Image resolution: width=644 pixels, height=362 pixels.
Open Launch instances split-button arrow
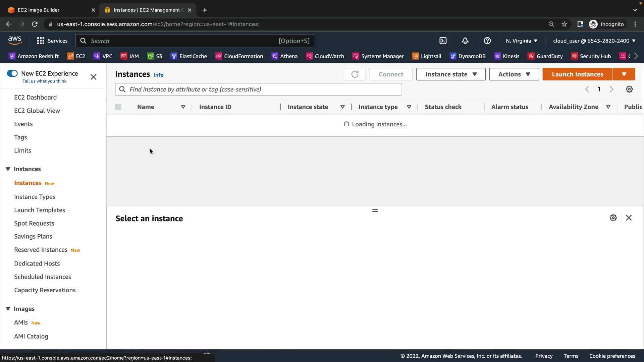(624, 74)
